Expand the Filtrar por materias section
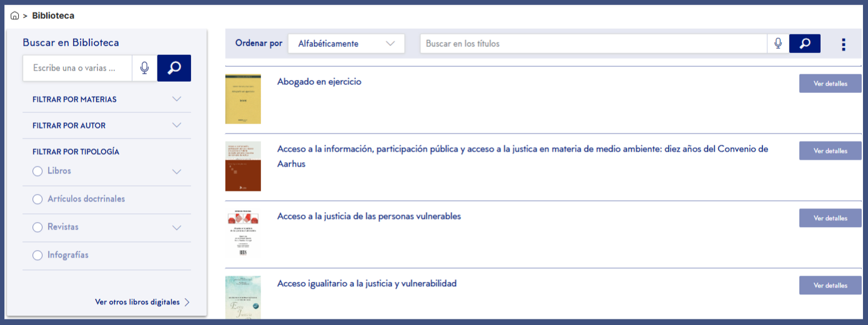This screenshot has width=868, height=325. [x=177, y=99]
